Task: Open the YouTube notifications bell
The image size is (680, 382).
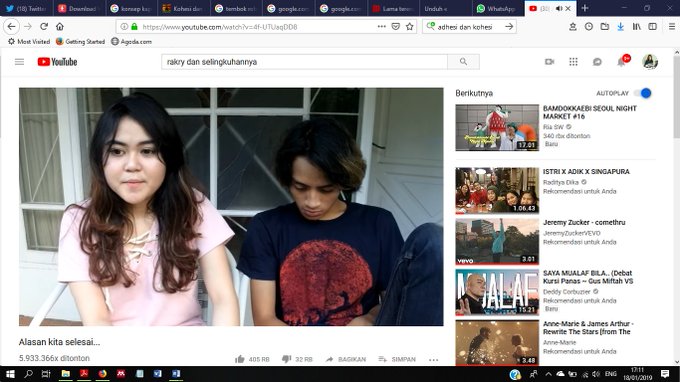Action: 621,62
